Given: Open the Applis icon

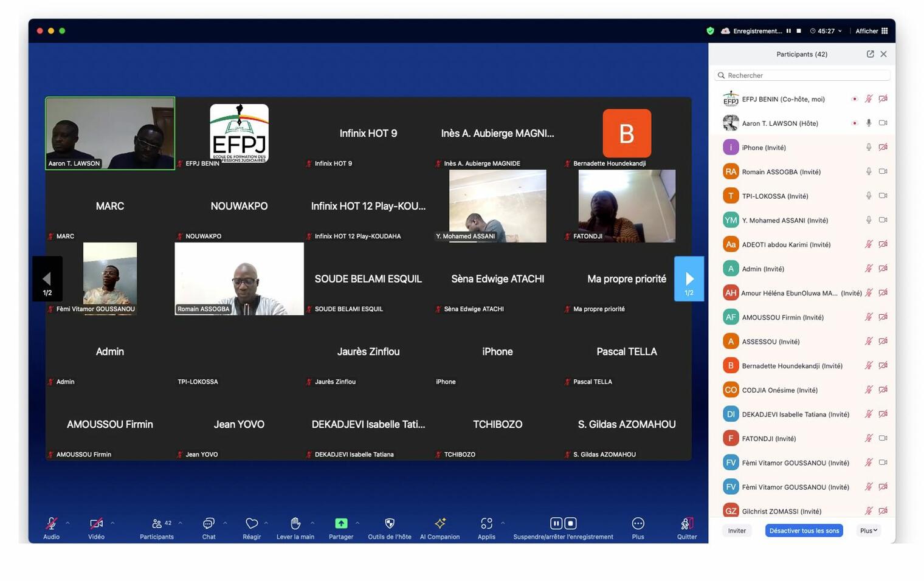Looking at the screenshot, I should [486, 524].
